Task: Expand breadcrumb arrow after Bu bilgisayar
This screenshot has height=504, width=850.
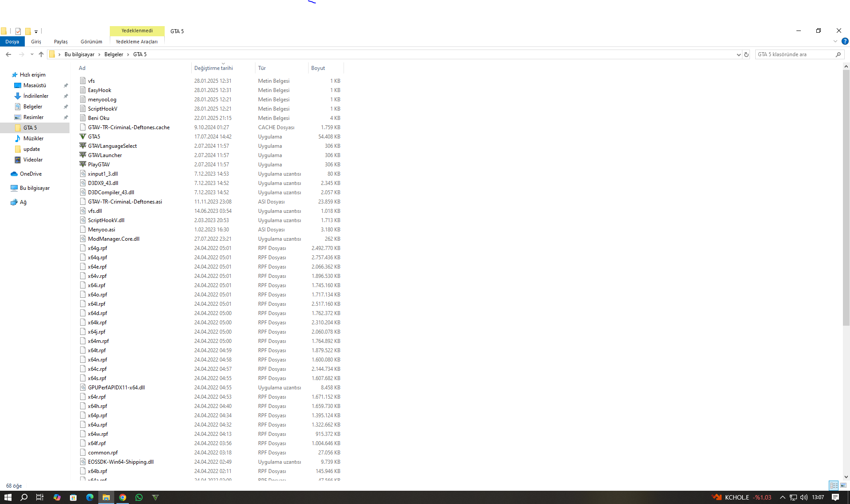Action: pos(100,54)
